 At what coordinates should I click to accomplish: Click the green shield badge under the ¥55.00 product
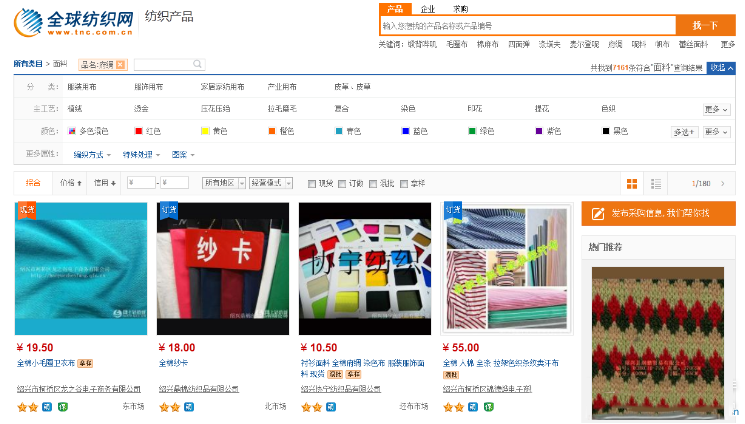click(488, 407)
